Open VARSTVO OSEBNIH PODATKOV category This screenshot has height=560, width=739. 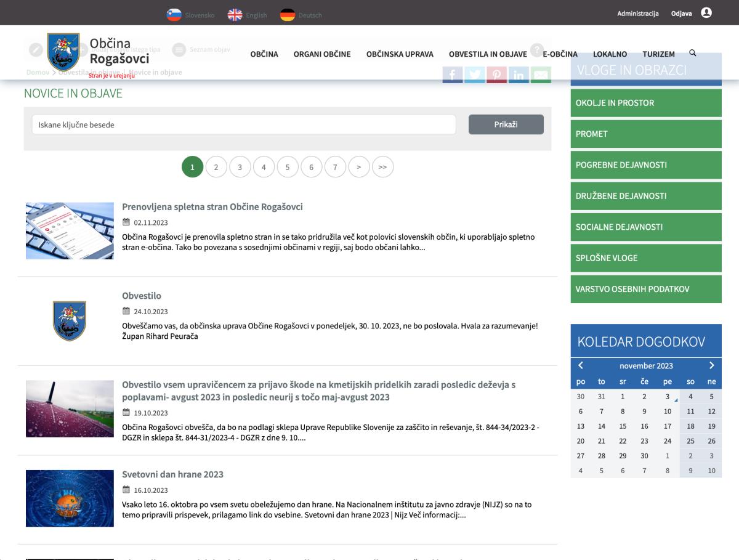click(x=646, y=289)
